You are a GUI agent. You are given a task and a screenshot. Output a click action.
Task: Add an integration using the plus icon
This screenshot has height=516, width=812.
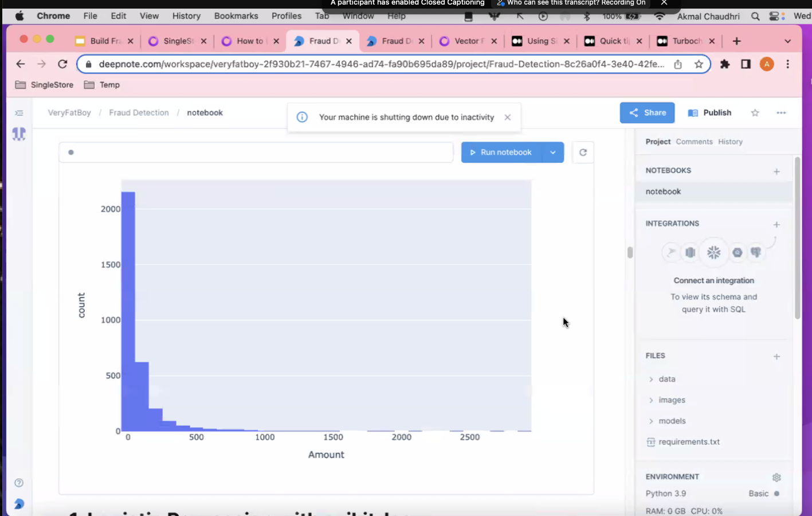(x=776, y=225)
